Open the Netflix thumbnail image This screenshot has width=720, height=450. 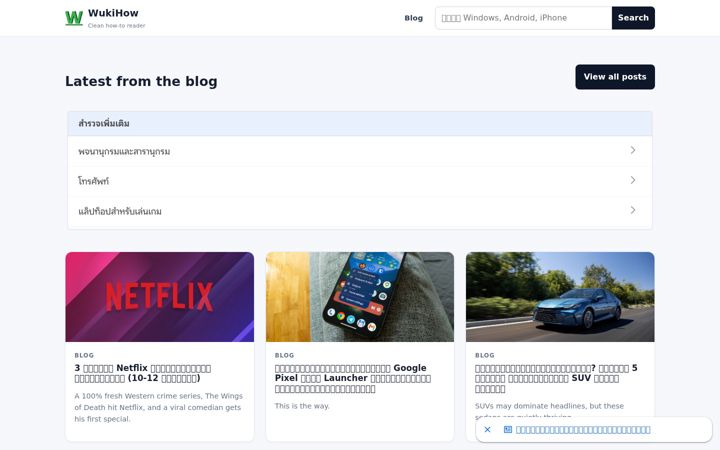[159, 297]
